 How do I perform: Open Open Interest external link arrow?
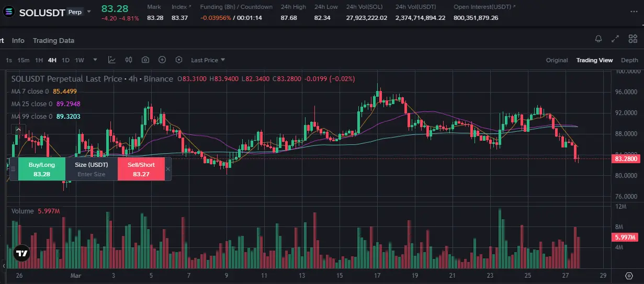tap(514, 7)
